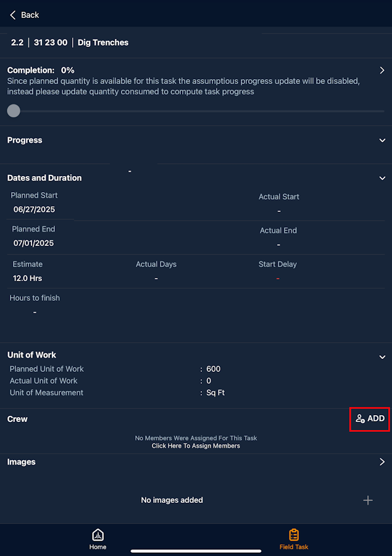Collapse the Dates and Duration section
The width and height of the screenshot is (392, 556).
coord(382,178)
